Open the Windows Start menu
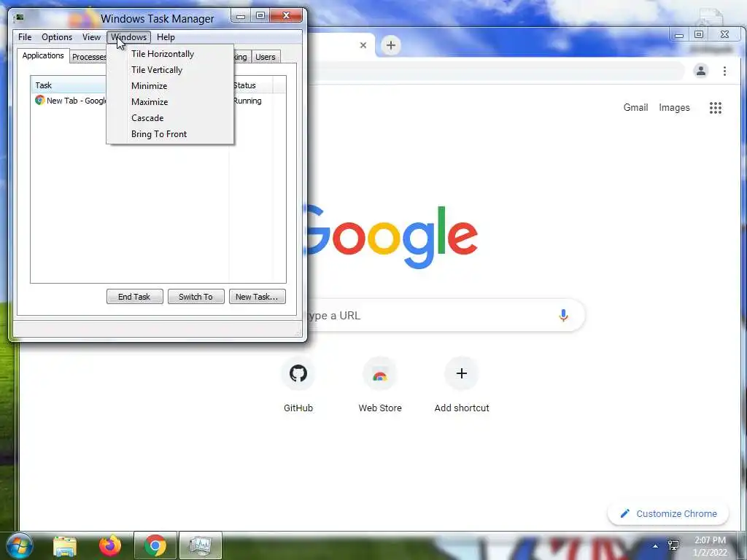This screenshot has height=560, width=747. pos(19,545)
